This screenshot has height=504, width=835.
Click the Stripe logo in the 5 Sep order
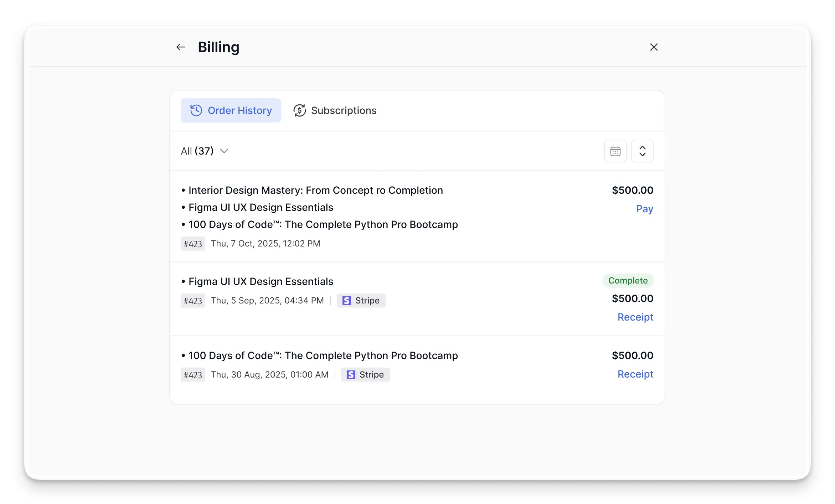pyautogui.click(x=346, y=301)
